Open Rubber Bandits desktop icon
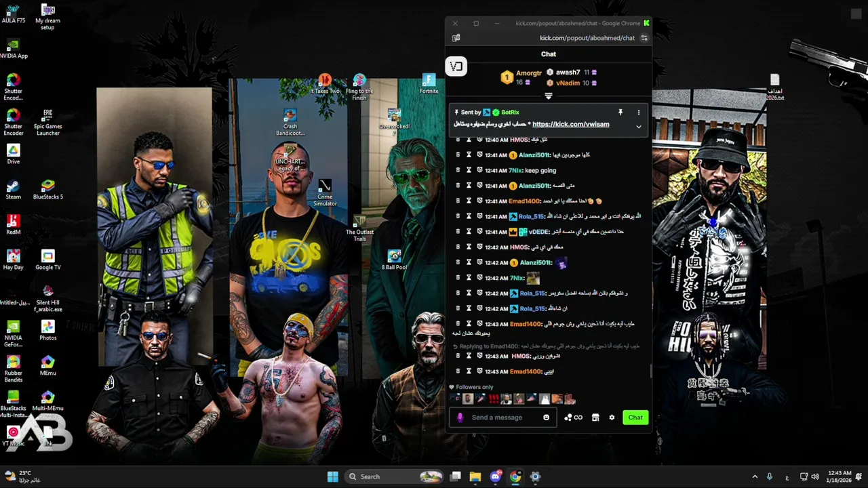The image size is (868, 488). [13, 369]
